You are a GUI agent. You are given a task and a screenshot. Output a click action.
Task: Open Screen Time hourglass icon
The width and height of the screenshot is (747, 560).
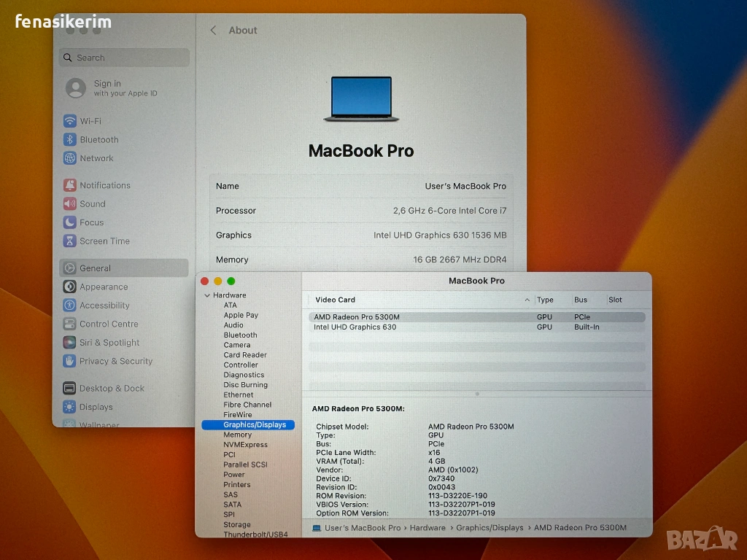tap(69, 241)
